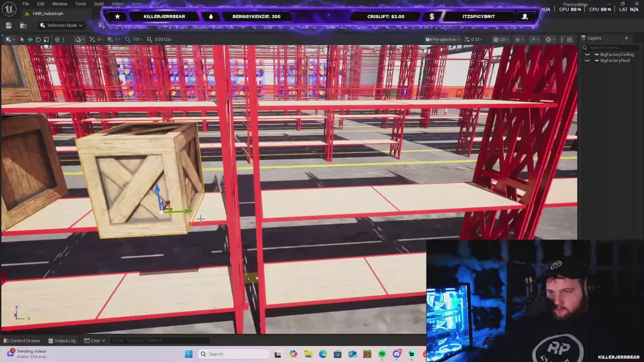Open the Windows Start menu

click(x=189, y=354)
